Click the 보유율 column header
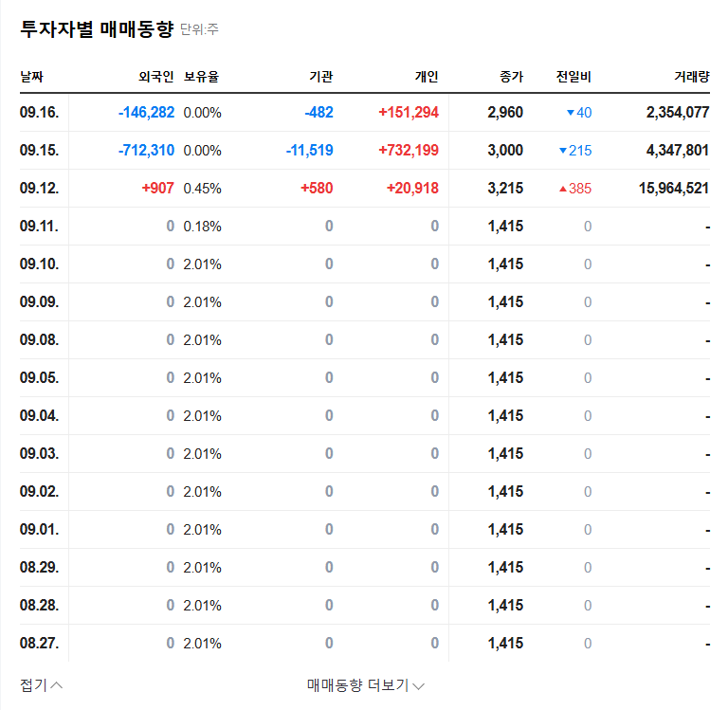The width and height of the screenshot is (728, 710). click(x=201, y=77)
